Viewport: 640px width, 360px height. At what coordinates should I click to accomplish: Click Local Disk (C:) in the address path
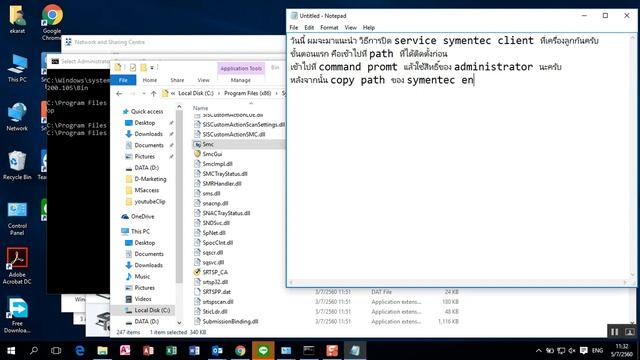[196, 93]
